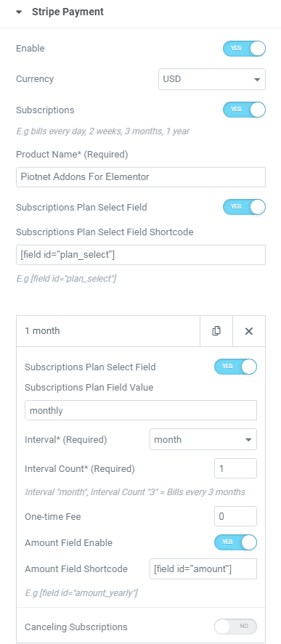
Task: Click the Amount Field Shortcode input
Action: tap(203, 568)
